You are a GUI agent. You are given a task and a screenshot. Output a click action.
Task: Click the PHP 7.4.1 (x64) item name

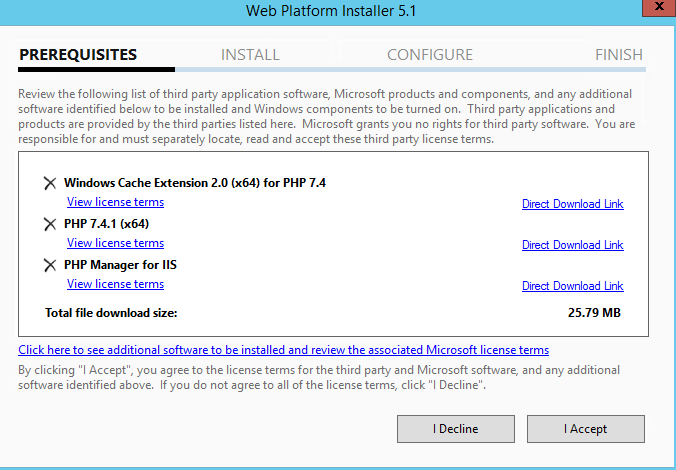coord(106,224)
